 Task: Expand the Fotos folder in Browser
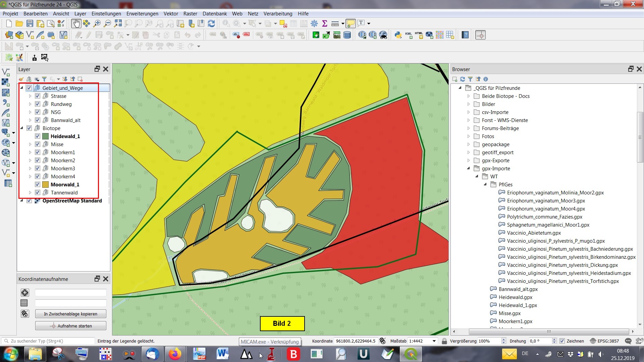(469, 136)
